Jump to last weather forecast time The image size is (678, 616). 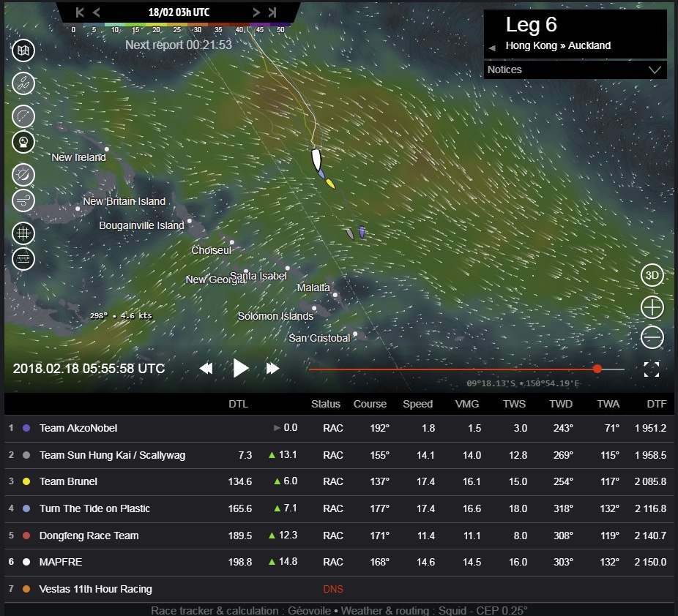(272, 12)
